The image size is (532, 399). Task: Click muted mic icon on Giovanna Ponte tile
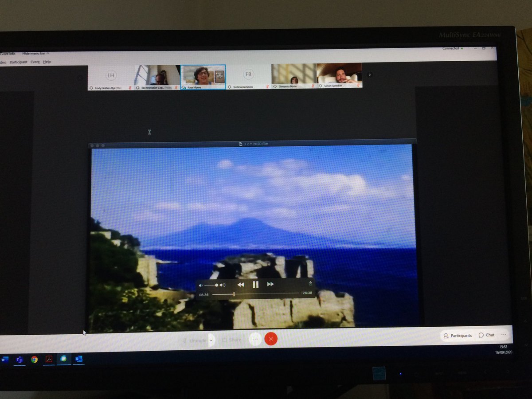click(x=313, y=86)
